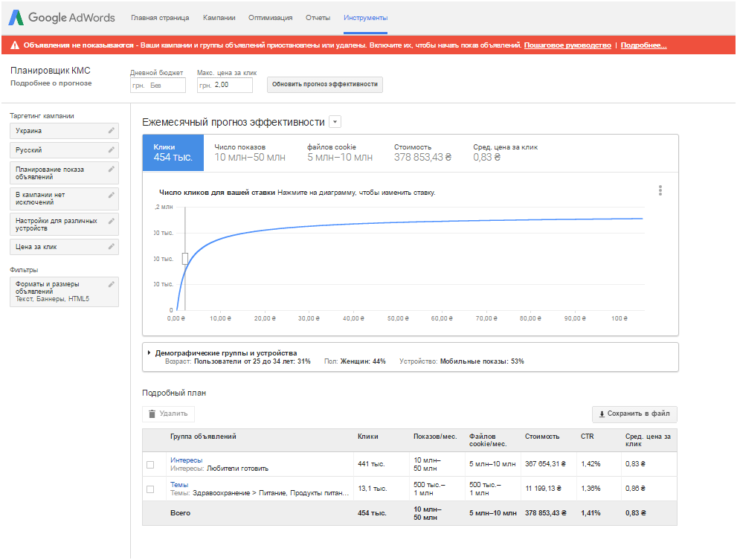Click the 13,1 тыс. clicks cell
This screenshot has height=560, width=737.
tap(373, 489)
